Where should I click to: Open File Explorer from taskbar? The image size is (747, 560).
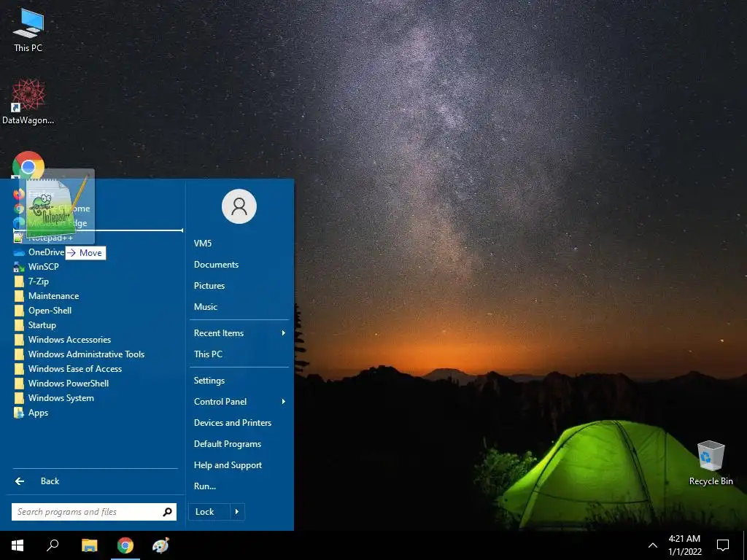[89, 545]
